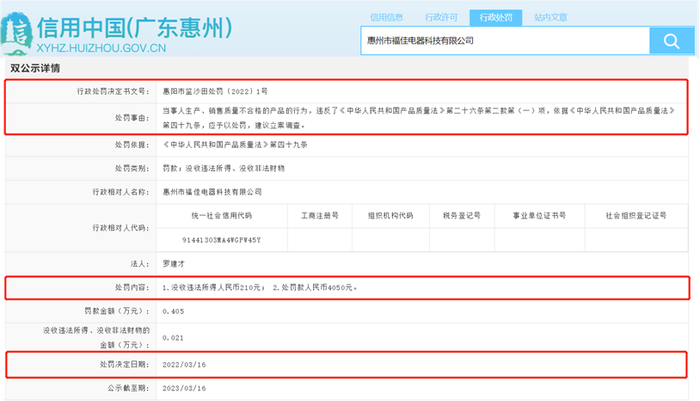The width and height of the screenshot is (700, 401).
Task: Click the XYHZ.HUIZHOU.GOV.CN URL text
Action: point(101,48)
